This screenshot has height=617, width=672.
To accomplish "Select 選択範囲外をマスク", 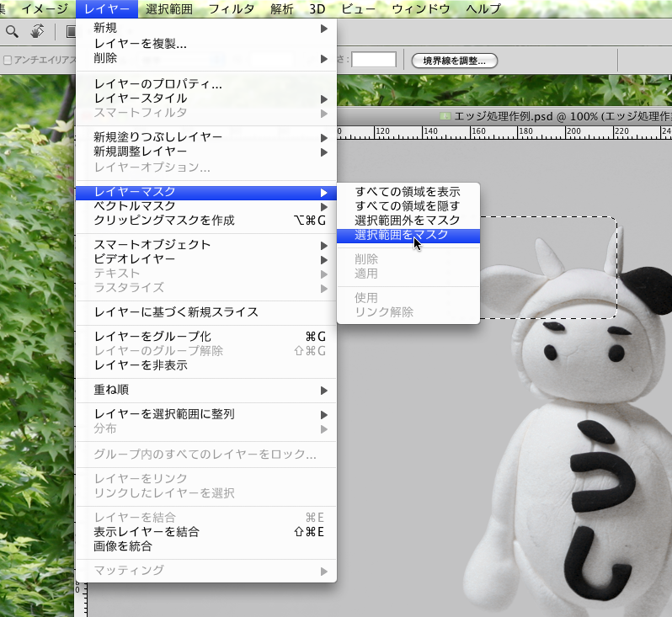I will (x=408, y=221).
